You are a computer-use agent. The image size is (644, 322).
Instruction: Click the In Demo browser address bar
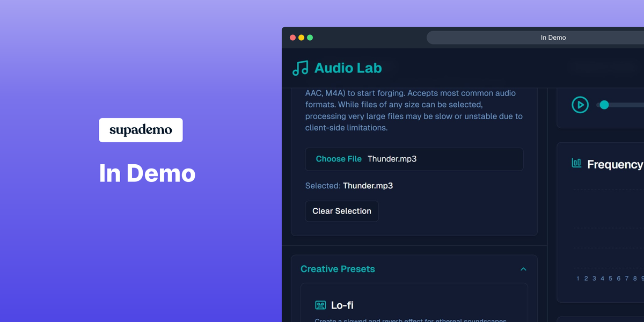(x=537, y=38)
